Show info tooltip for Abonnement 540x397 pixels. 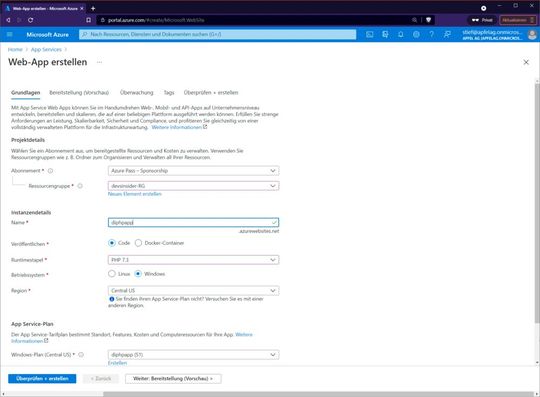coord(50,171)
